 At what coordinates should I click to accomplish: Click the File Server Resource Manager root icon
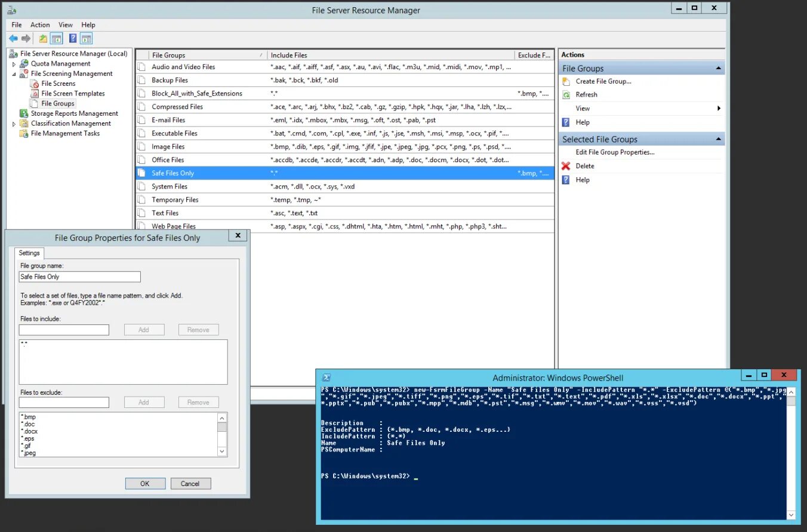tap(14, 54)
